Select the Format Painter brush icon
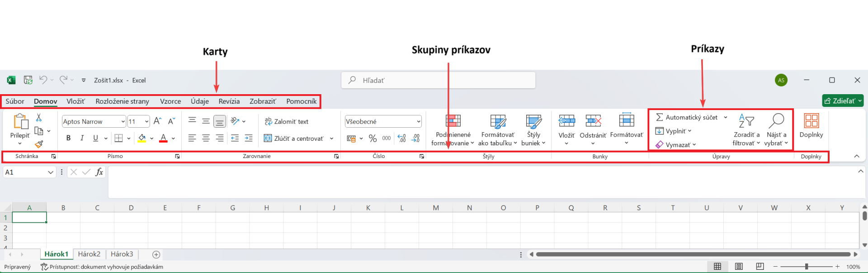The height and width of the screenshot is (273, 868). click(39, 144)
